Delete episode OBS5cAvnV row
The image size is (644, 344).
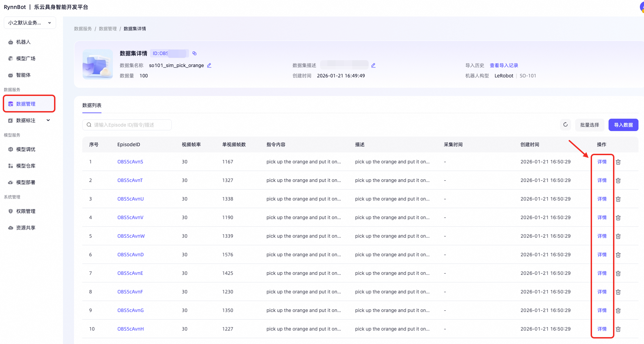pyautogui.click(x=618, y=218)
